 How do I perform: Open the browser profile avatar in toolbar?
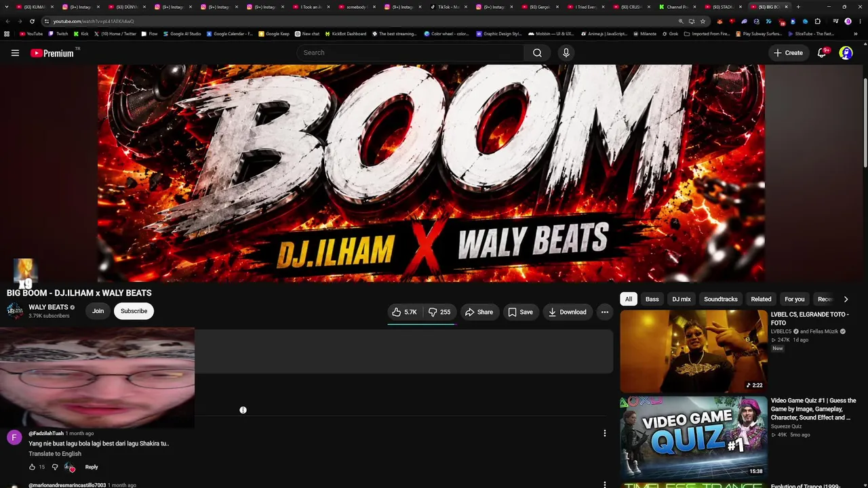848,21
